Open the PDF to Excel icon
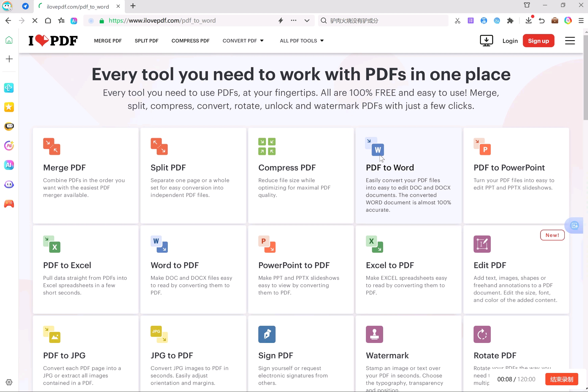Image resolution: width=588 pixels, height=392 pixels. click(52, 244)
